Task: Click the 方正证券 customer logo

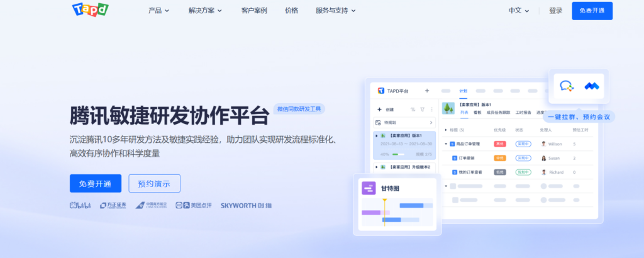Action: tap(113, 205)
